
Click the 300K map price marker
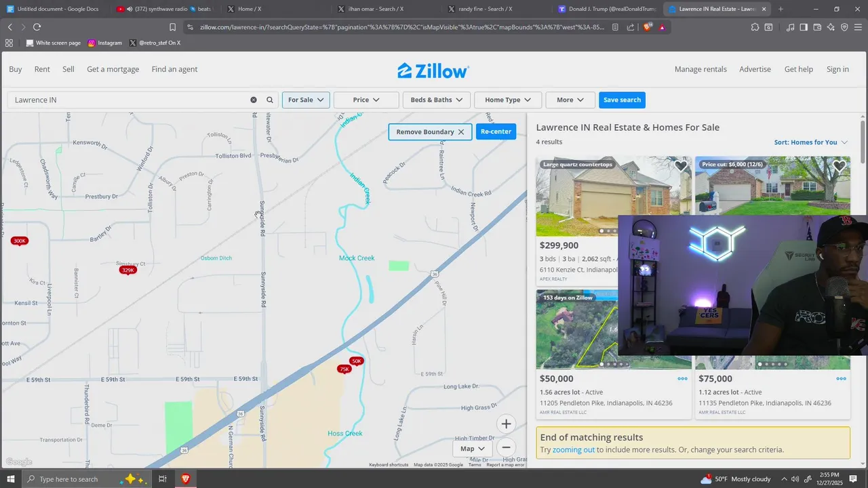point(20,241)
